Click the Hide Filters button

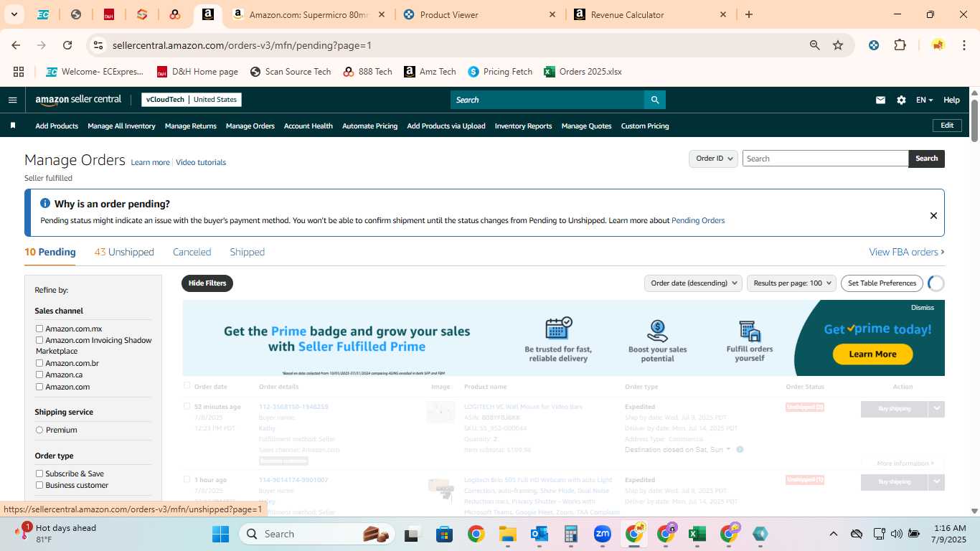coord(207,283)
